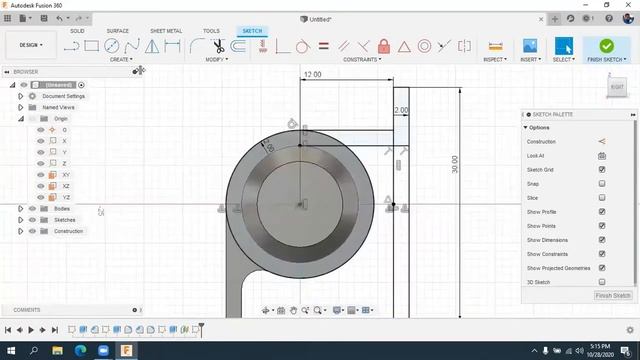The width and height of the screenshot is (640, 360).
Task: Apply the Perpendicular constraint
Action: (x=363, y=46)
